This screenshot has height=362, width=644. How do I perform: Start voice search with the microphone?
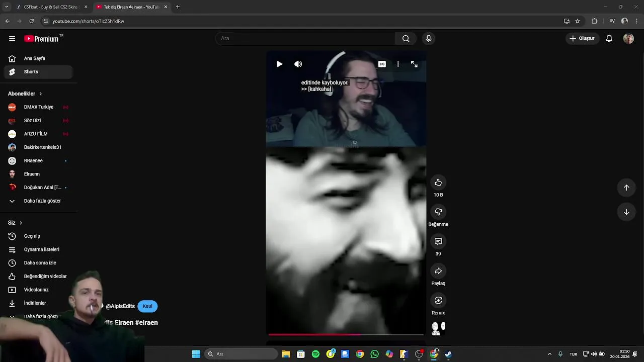(x=429, y=39)
